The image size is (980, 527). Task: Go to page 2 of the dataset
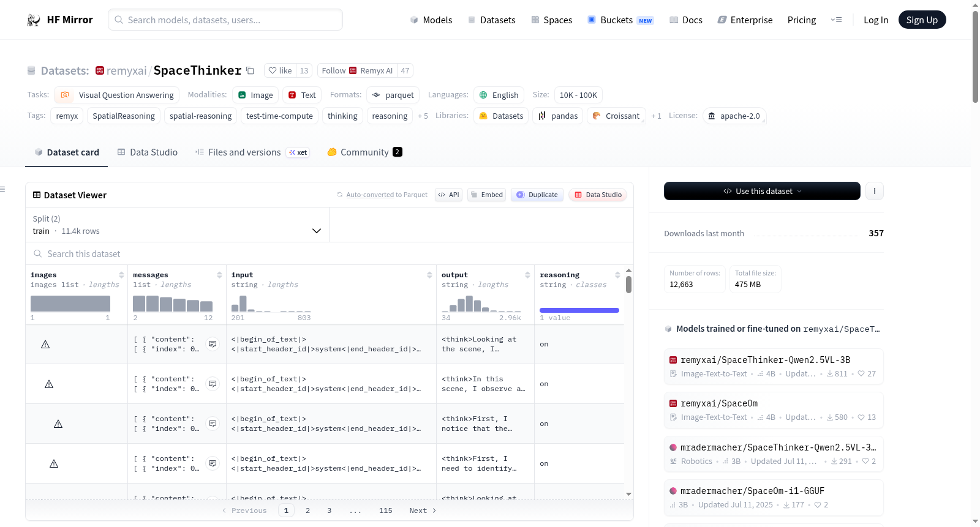point(307,510)
